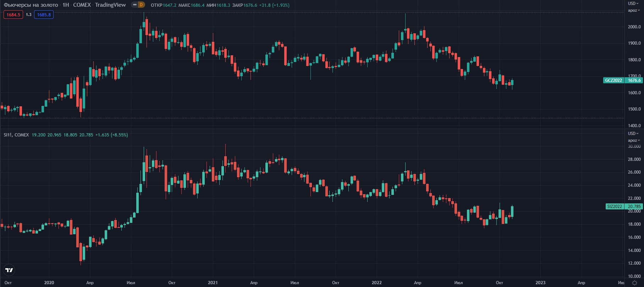
Task: Click the +1.635 (+8.55%) change in silver legend
Action: (x=111, y=135)
